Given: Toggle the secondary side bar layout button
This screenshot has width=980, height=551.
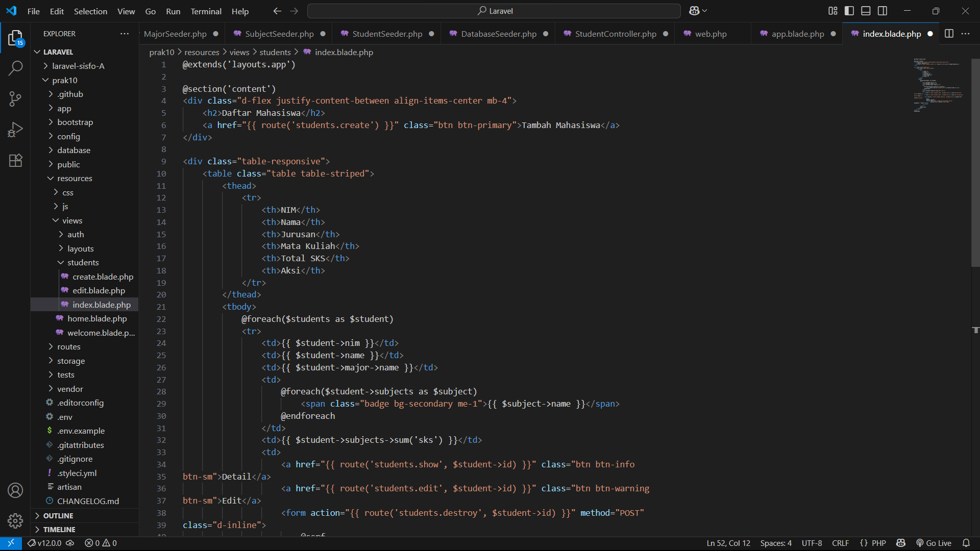Looking at the screenshot, I should (883, 11).
